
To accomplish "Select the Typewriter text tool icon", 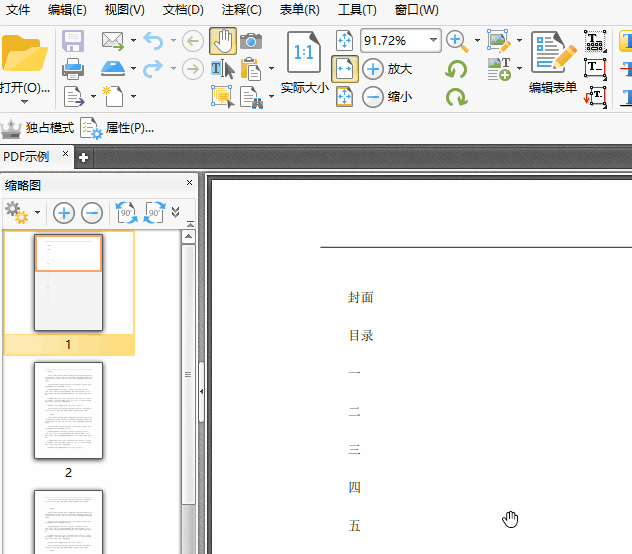I will point(595,41).
